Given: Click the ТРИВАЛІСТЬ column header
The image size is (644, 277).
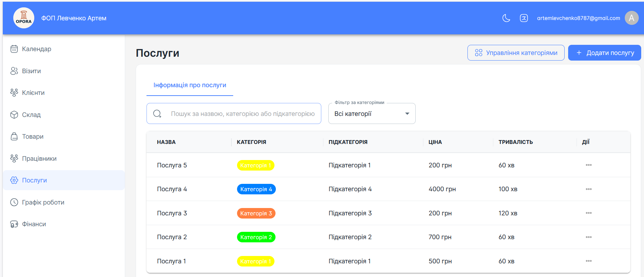Looking at the screenshot, I should pyautogui.click(x=516, y=142).
